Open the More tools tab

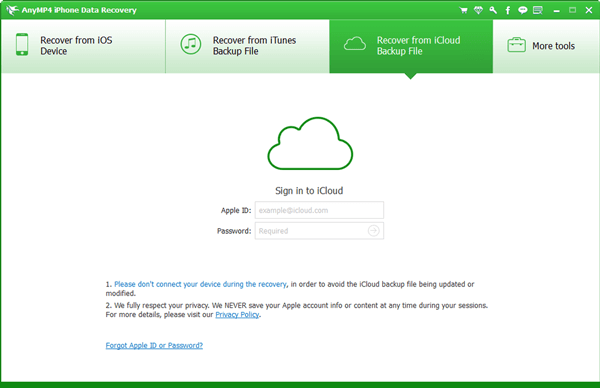[x=546, y=46]
